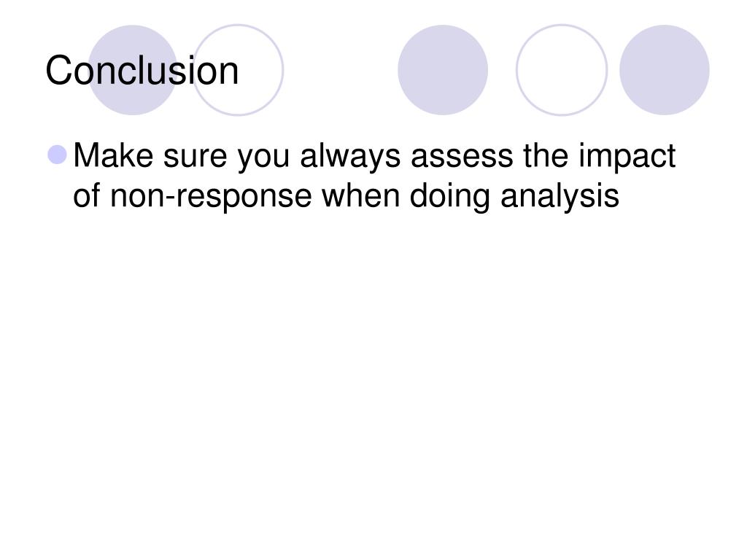
Task: Select the word of starting second line
Action: pyautogui.click(x=87, y=195)
